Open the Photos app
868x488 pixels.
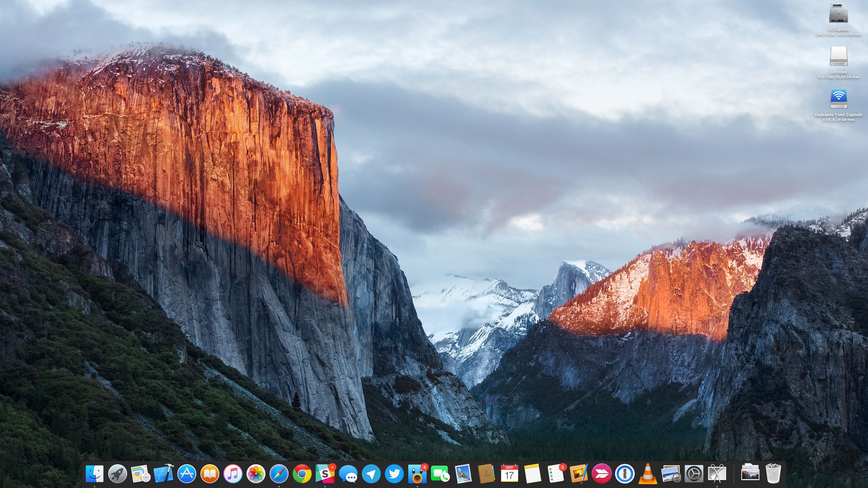click(x=256, y=474)
